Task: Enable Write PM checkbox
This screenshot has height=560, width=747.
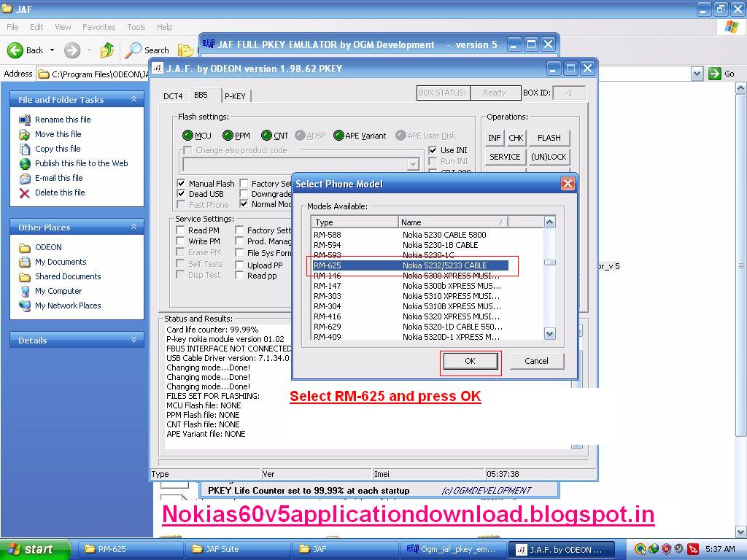Action: (x=181, y=241)
